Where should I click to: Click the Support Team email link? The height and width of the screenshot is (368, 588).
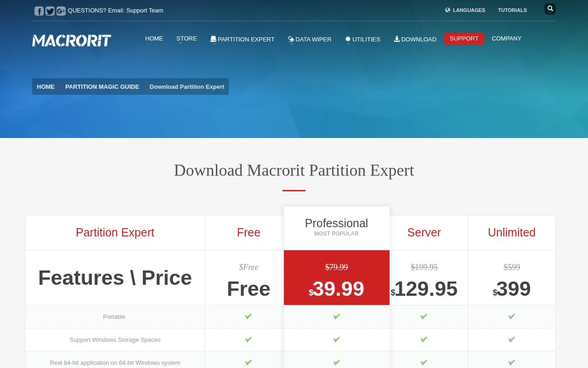(145, 11)
